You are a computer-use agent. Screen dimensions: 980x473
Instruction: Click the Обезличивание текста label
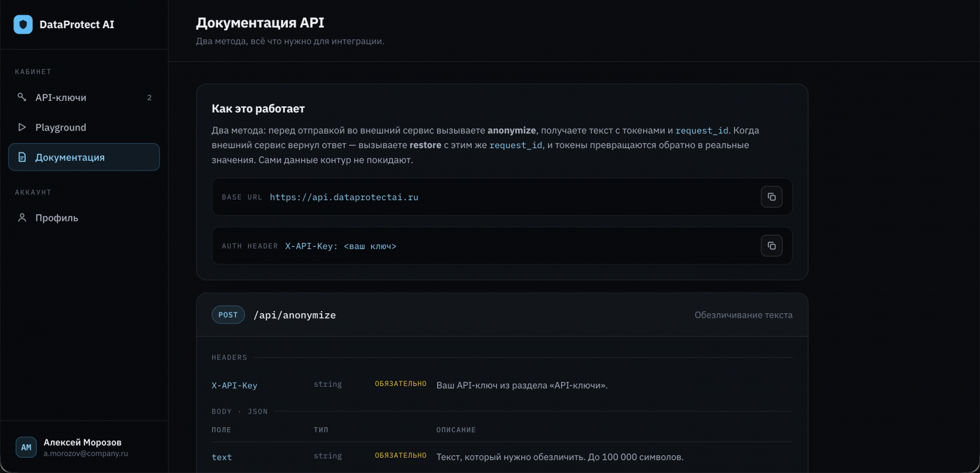pos(744,315)
